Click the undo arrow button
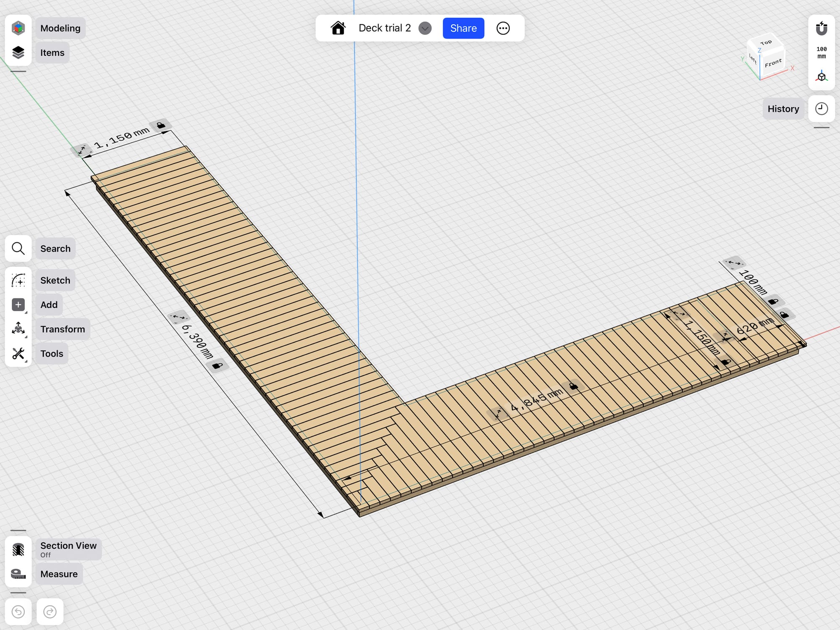The width and height of the screenshot is (840, 630). pyautogui.click(x=18, y=612)
